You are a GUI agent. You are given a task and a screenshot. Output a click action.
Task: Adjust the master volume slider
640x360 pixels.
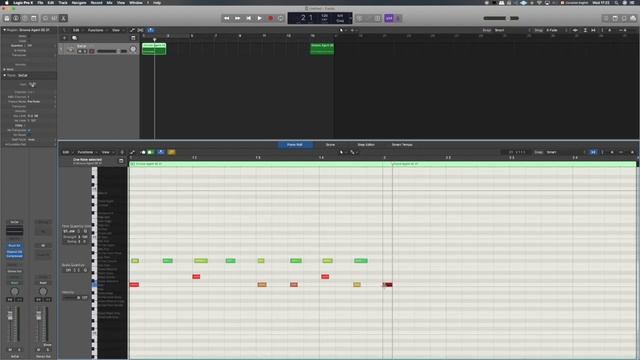(501, 18)
